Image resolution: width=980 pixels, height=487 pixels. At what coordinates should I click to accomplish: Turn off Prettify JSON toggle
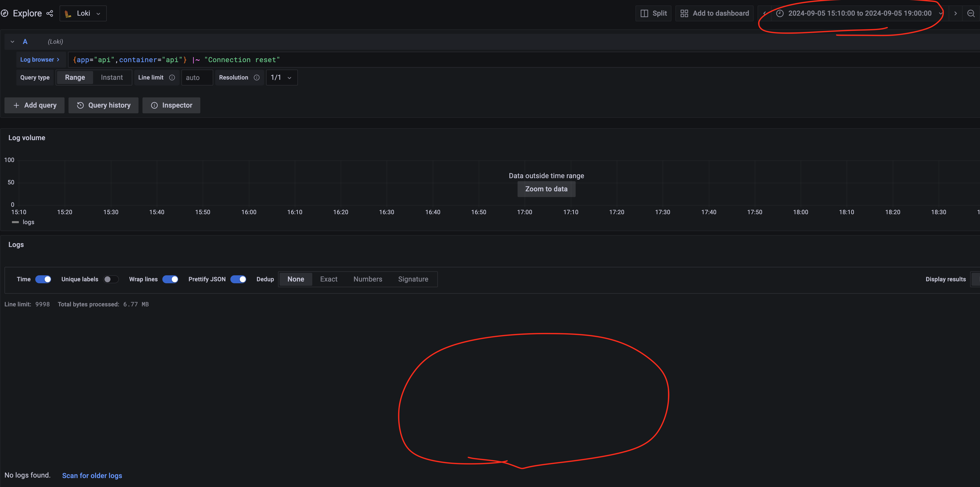238,279
